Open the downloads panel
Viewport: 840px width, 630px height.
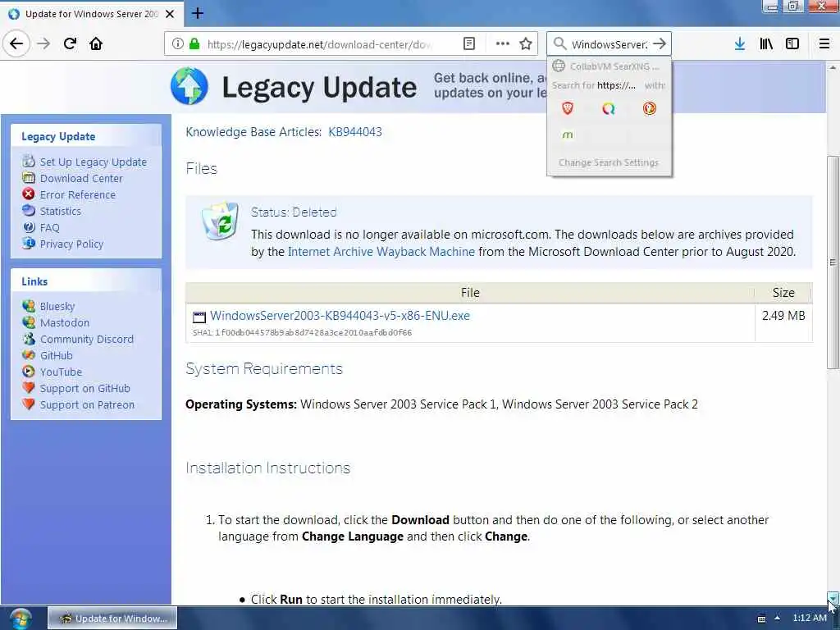(x=739, y=44)
